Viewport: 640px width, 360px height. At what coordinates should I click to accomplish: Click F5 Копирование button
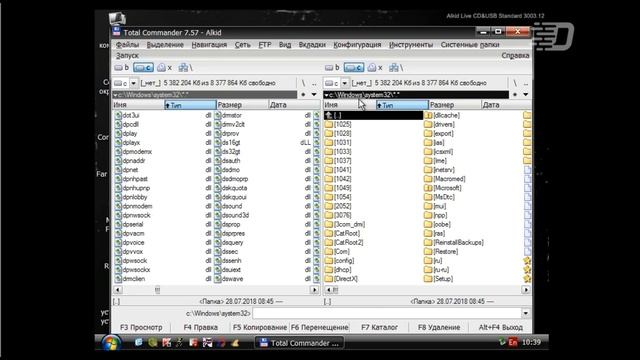tap(260, 327)
